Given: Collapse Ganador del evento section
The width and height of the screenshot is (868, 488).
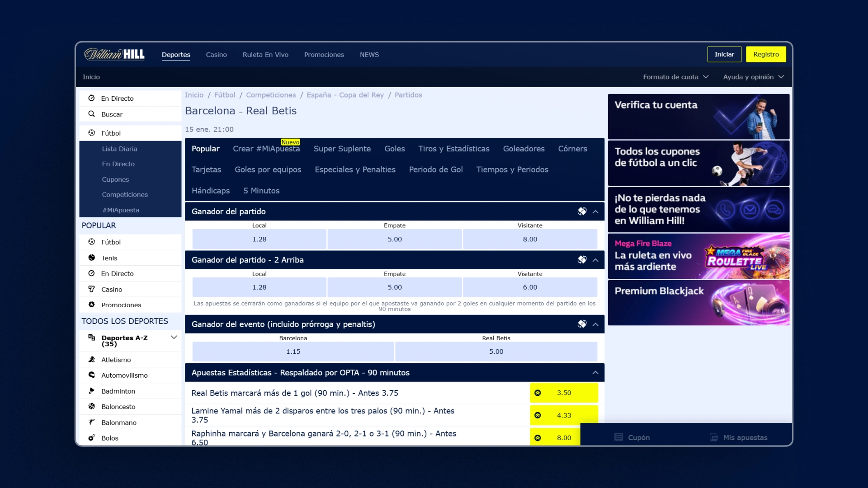Looking at the screenshot, I should point(595,324).
